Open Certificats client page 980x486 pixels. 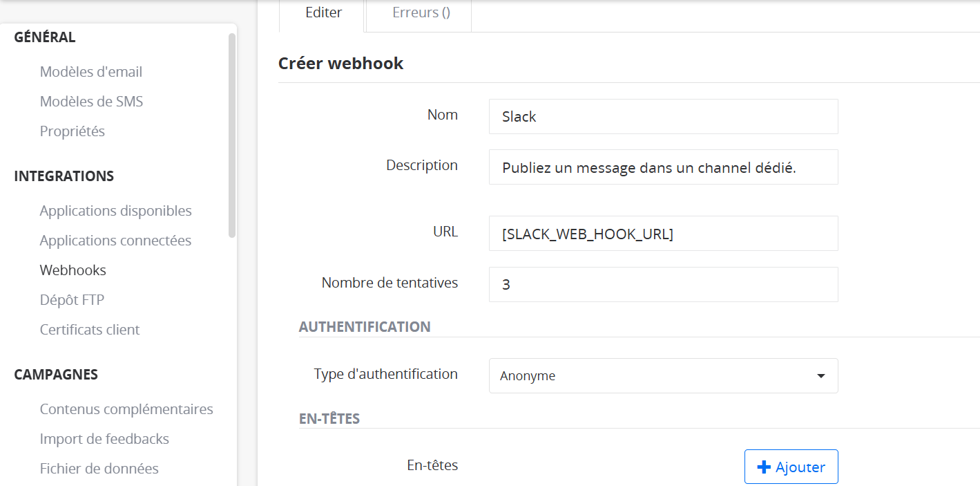click(90, 330)
